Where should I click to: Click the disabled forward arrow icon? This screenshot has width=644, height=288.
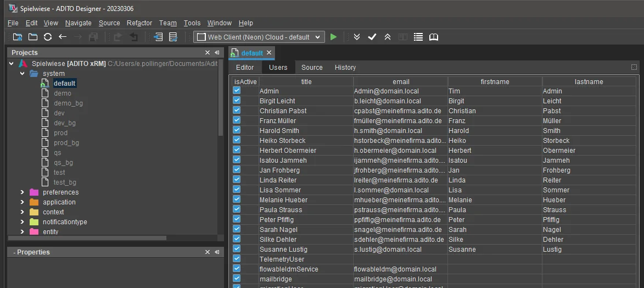pyautogui.click(x=77, y=37)
